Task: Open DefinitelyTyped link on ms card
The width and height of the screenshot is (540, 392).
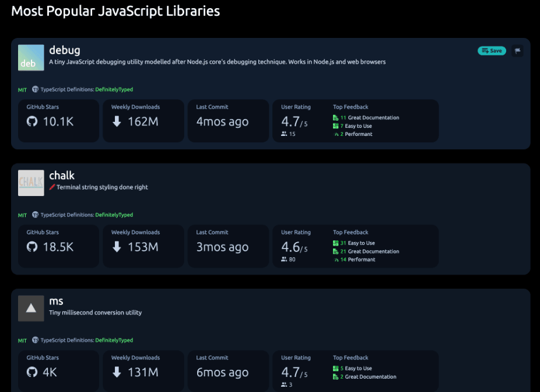Action: point(114,340)
